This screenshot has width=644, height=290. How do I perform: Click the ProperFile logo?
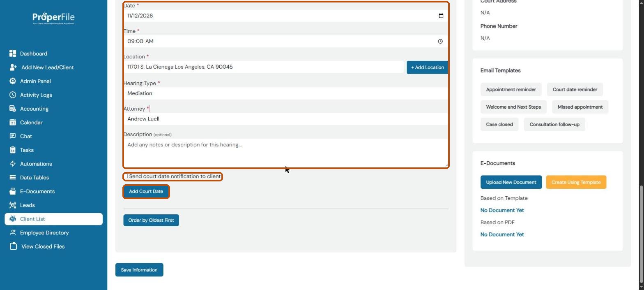[53, 19]
